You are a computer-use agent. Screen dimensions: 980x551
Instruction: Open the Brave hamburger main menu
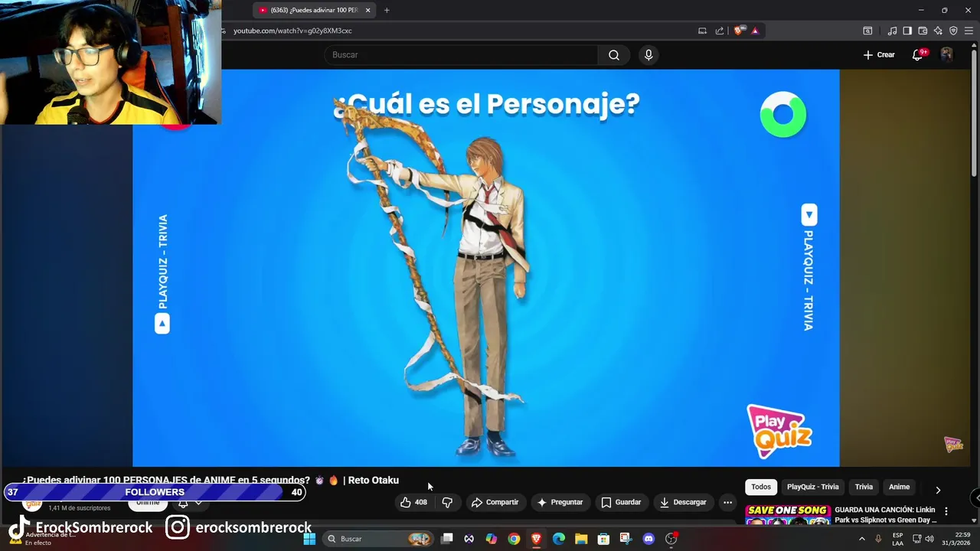point(969,31)
